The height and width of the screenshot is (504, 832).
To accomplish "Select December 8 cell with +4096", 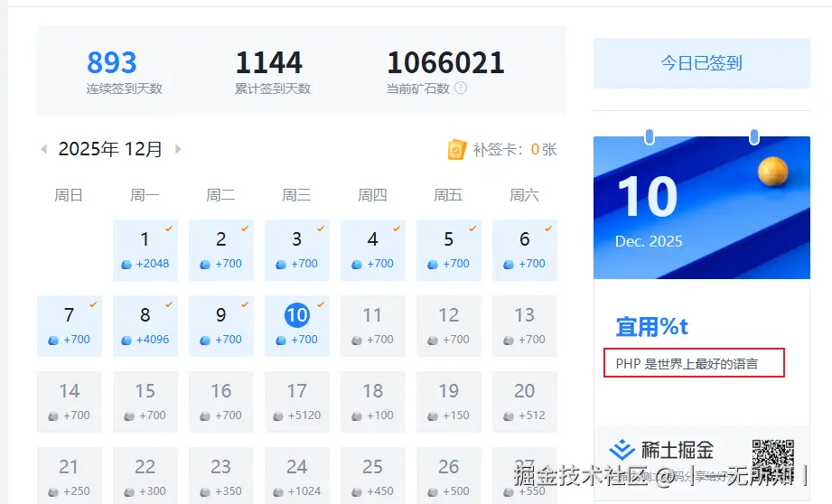I will [145, 326].
